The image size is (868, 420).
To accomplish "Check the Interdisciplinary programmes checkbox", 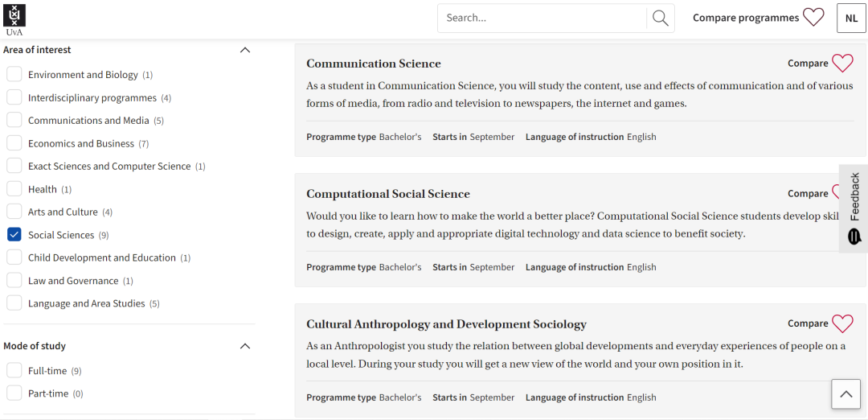I will click(x=14, y=97).
